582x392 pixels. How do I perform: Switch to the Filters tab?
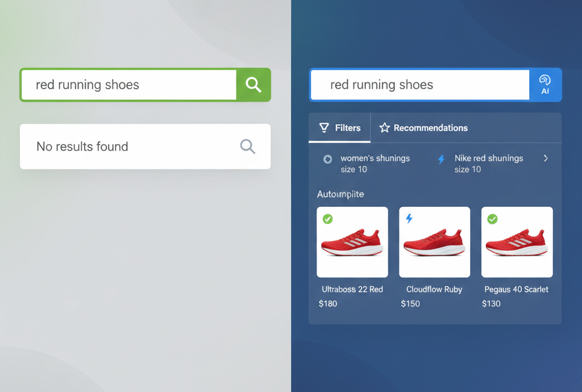click(339, 128)
